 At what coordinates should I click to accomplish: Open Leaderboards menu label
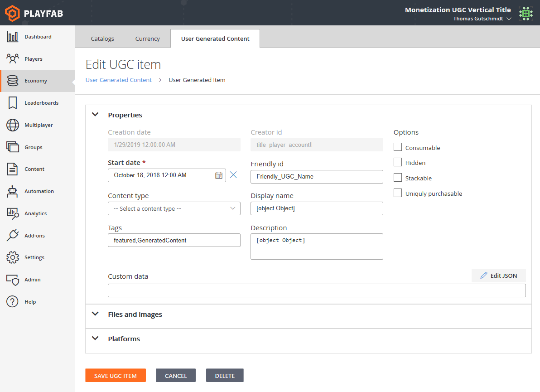point(41,103)
